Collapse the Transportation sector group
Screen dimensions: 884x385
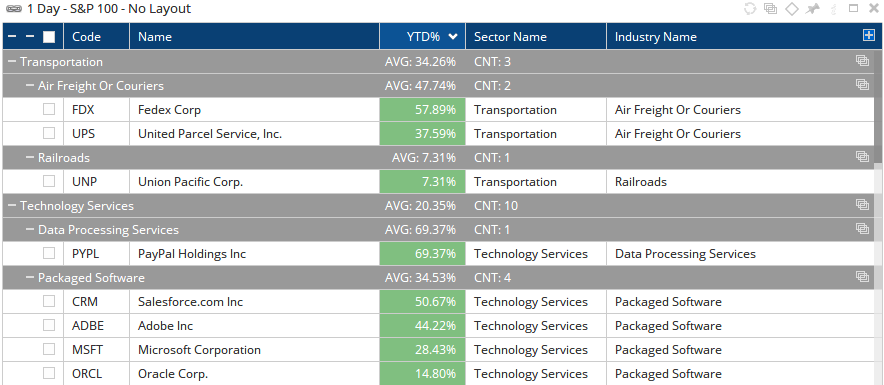pos(12,61)
